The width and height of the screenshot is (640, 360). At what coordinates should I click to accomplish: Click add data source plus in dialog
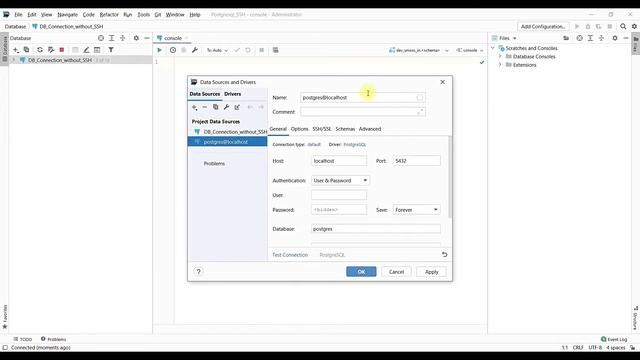(x=194, y=107)
